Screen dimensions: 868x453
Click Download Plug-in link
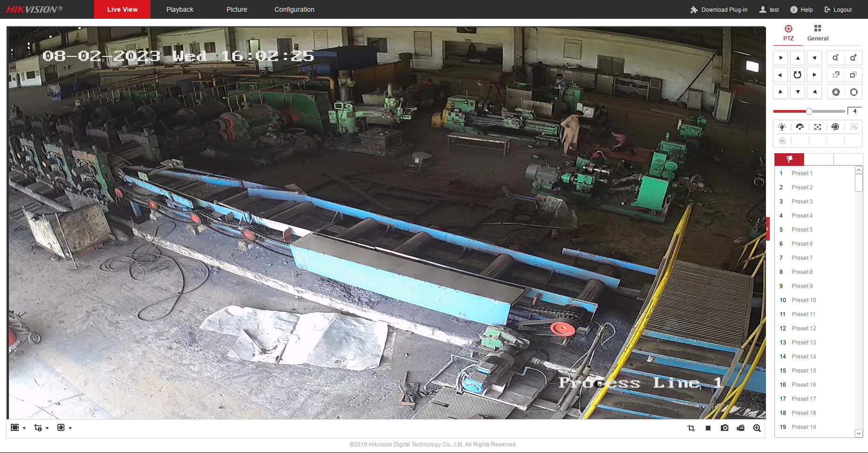pyautogui.click(x=719, y=9)
